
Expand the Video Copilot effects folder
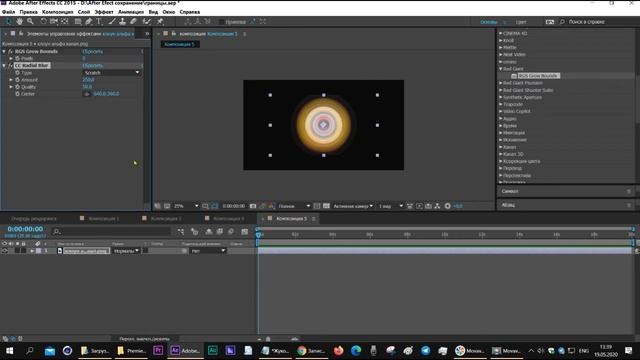click(x=500, y=111)
